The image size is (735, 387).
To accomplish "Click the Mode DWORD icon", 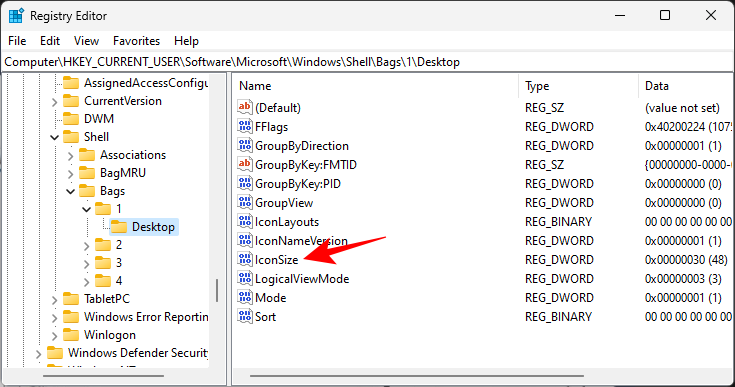I will point(245,298).
